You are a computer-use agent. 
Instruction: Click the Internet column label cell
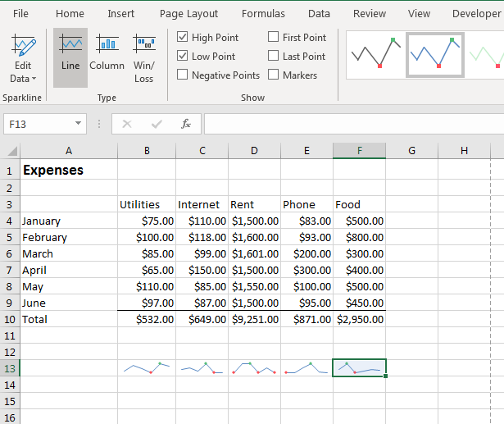202,204
